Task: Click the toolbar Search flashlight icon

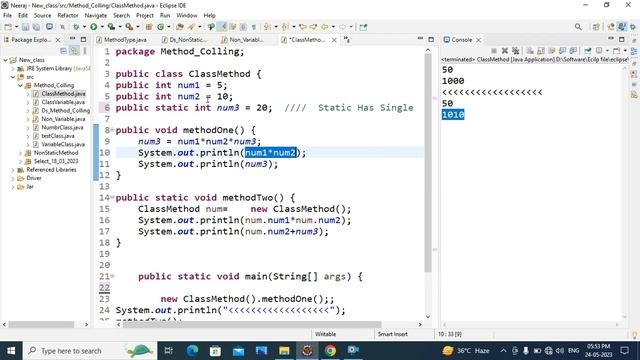Action: (191, 27)
